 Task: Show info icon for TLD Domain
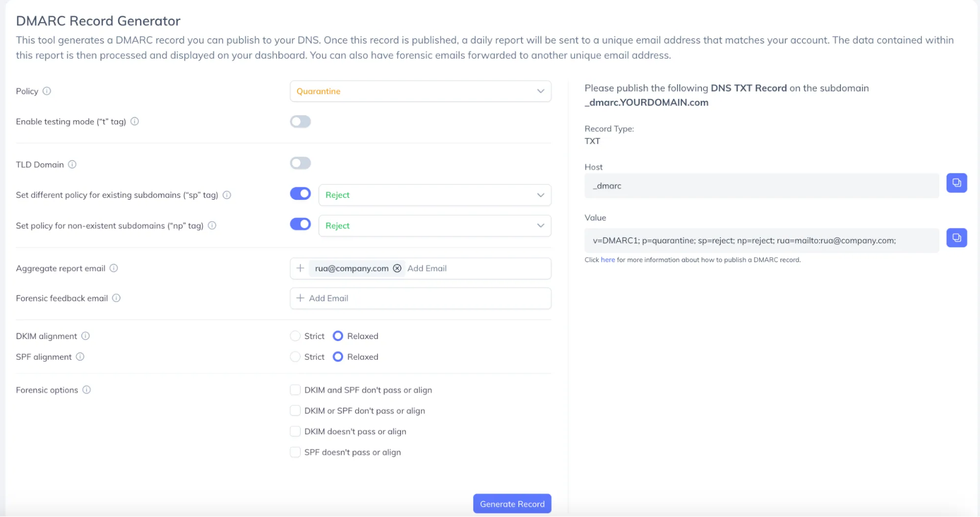[x=72, y=164]
